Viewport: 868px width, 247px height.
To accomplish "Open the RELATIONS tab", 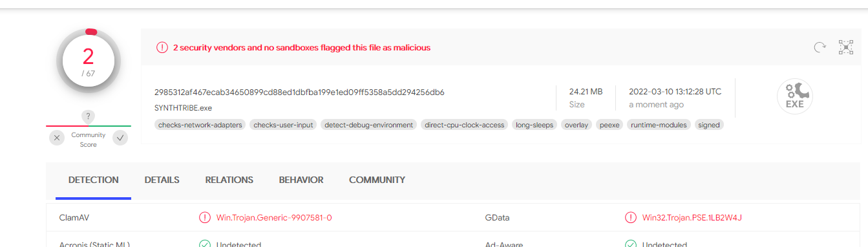I will [x=229, y=180].
